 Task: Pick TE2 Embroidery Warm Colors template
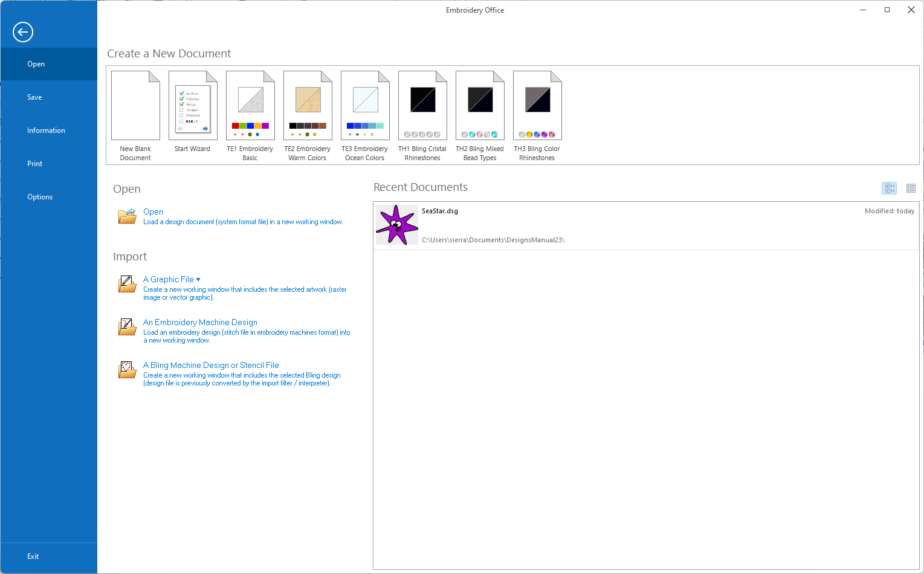pos(308,116)
